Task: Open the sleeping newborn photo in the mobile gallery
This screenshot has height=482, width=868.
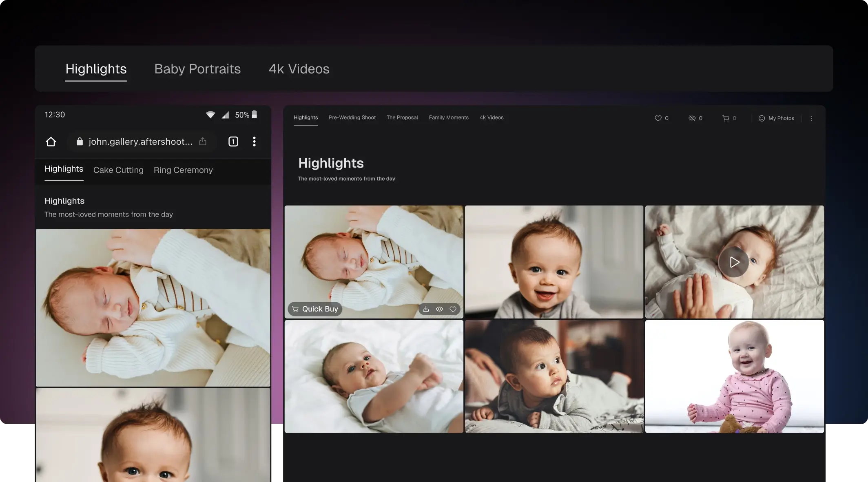Action: pos(153,308)
